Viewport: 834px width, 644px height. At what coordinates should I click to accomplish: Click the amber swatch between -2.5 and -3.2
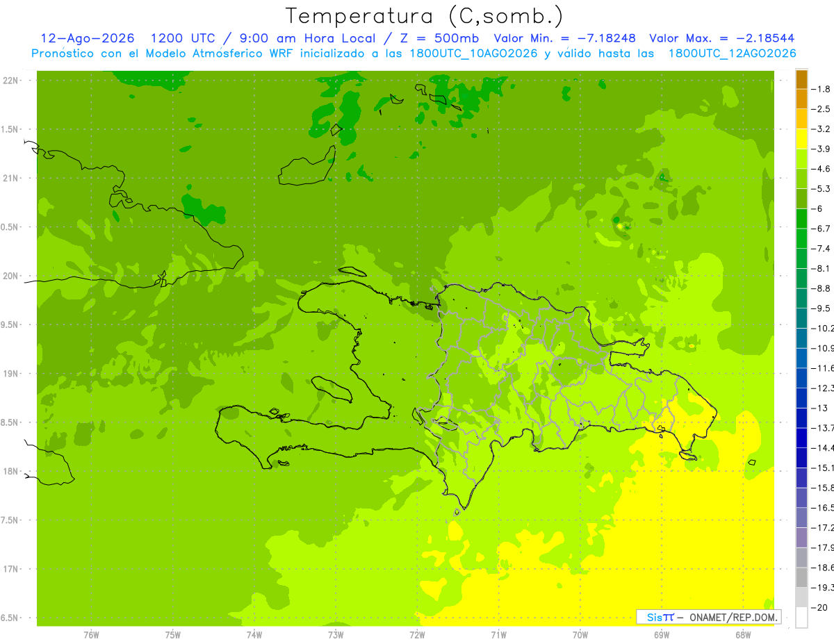coord(801,119)
